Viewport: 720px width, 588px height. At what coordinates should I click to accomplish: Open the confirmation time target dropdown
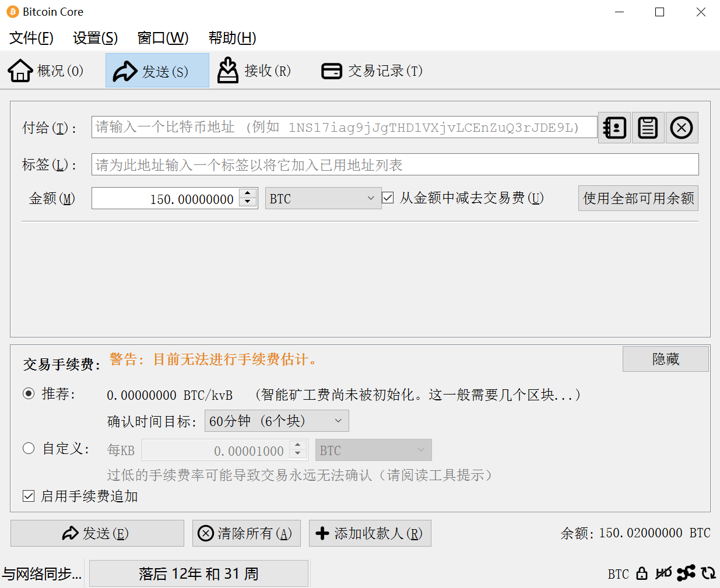point(276,421)
